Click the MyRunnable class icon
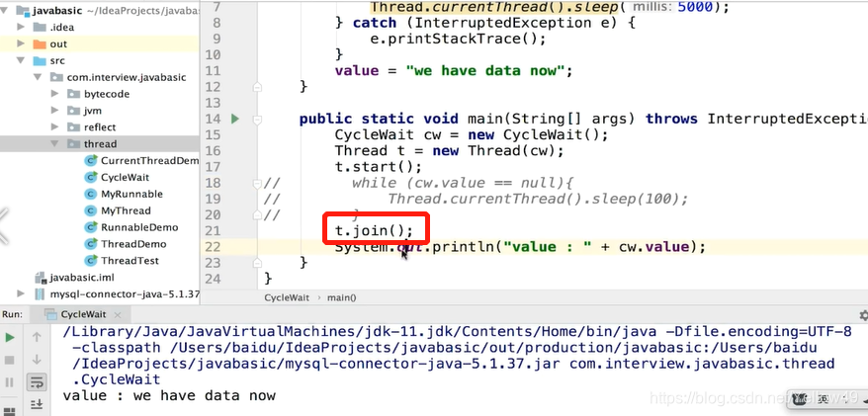 [91, 194]
